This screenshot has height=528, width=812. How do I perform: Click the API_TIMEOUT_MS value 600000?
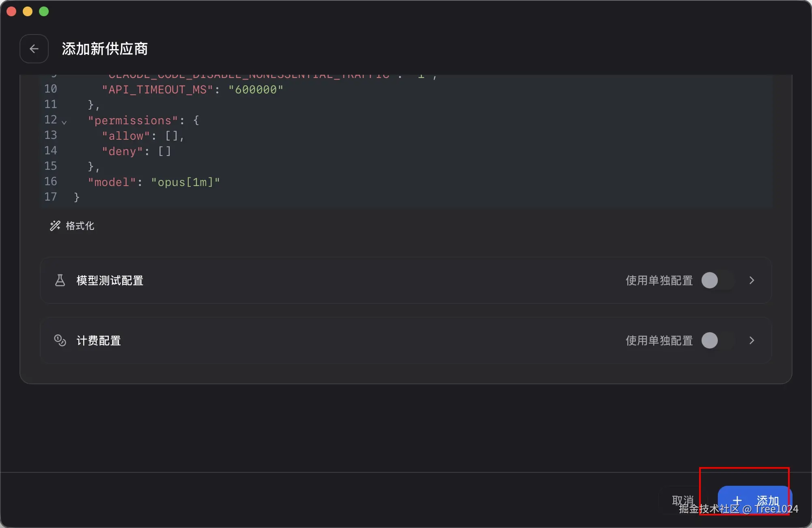tap(256, 89)
